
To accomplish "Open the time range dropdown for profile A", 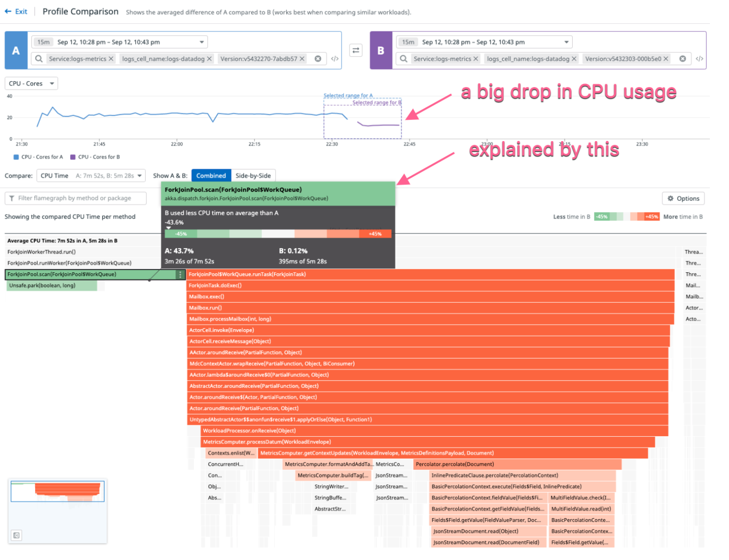I will pyautogui.click(x=201, y=42).
